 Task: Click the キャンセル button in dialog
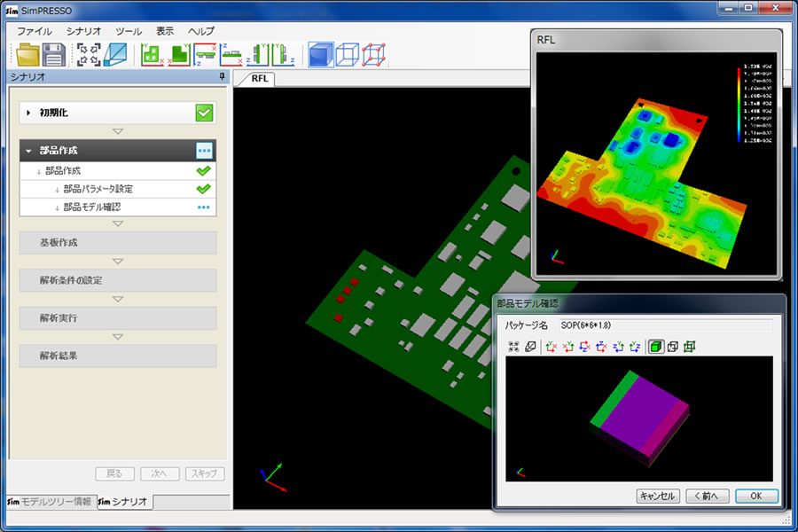657,496
